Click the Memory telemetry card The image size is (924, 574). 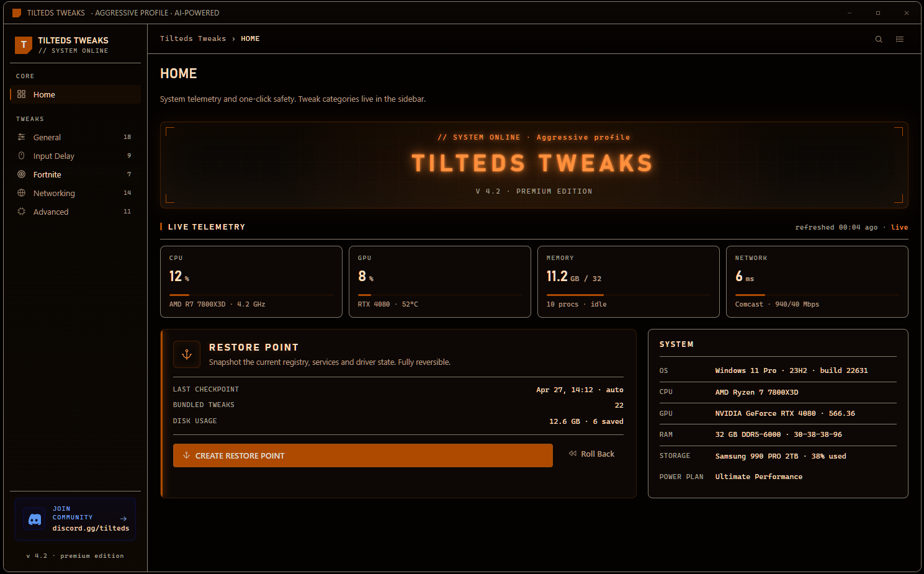(629, 282)
